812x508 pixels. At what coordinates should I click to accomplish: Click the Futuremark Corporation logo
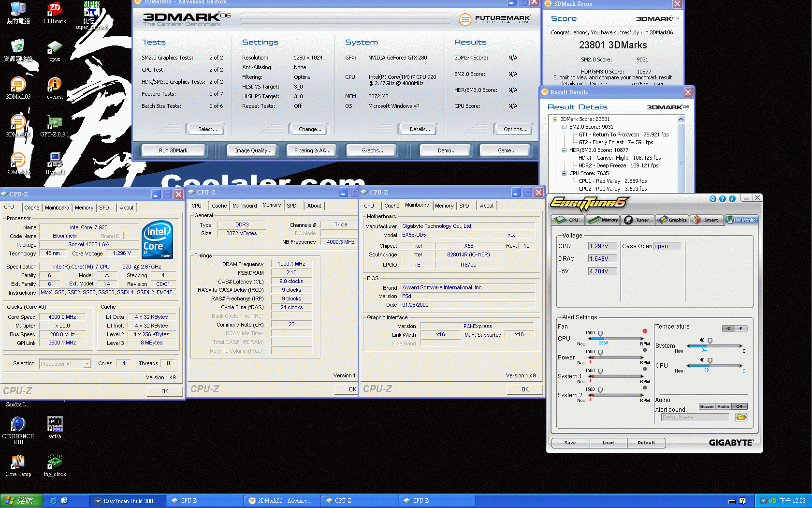[x=495, y=19]
